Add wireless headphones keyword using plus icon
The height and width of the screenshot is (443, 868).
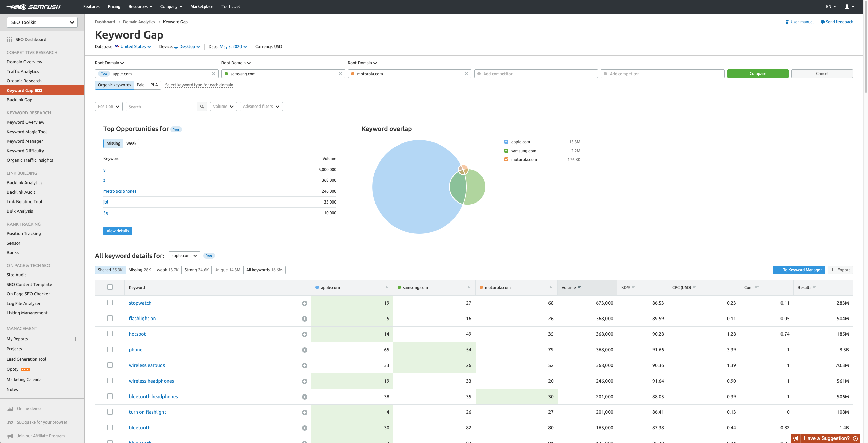click(305, 381)
